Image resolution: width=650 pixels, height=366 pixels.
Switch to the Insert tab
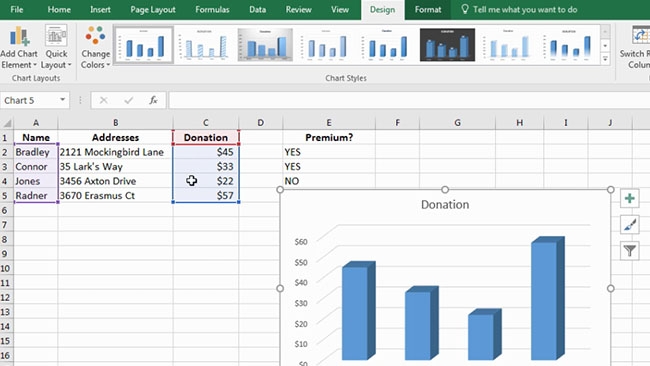(100, 10)
